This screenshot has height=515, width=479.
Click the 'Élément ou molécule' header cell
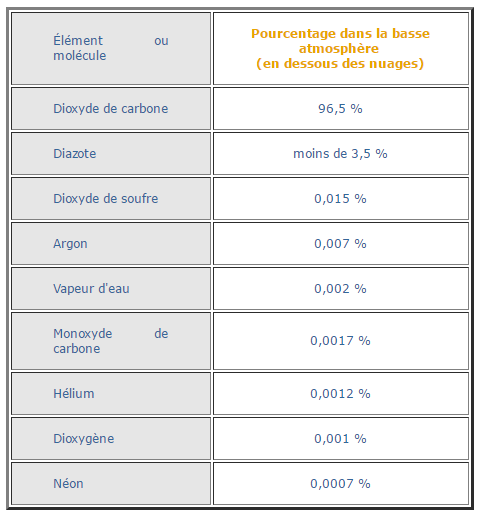coord(111,48)
